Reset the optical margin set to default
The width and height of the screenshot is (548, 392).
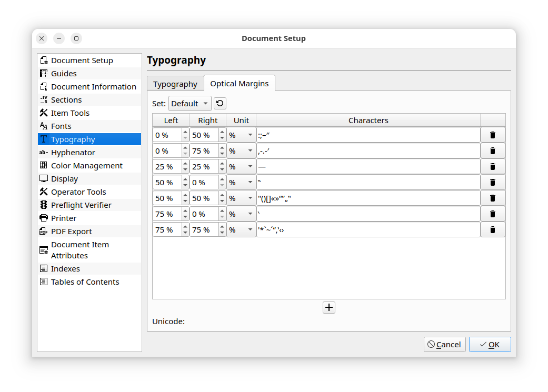(220, 104)
